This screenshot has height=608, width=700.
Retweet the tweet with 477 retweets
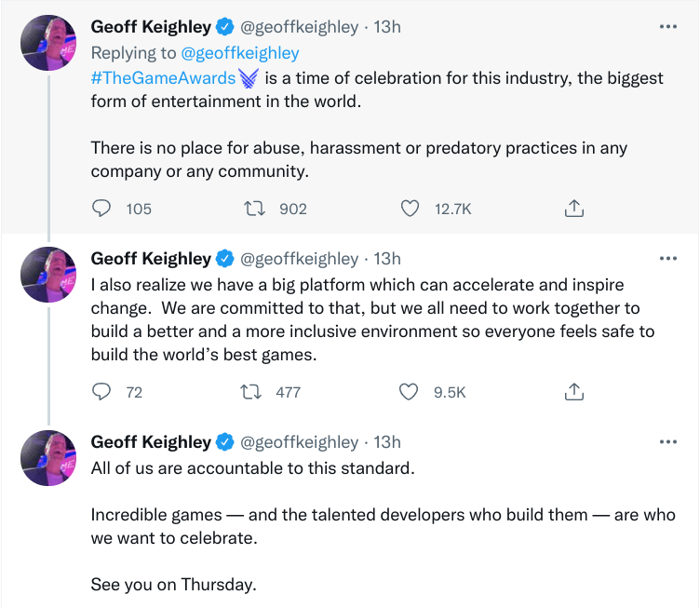pos(250,392)
